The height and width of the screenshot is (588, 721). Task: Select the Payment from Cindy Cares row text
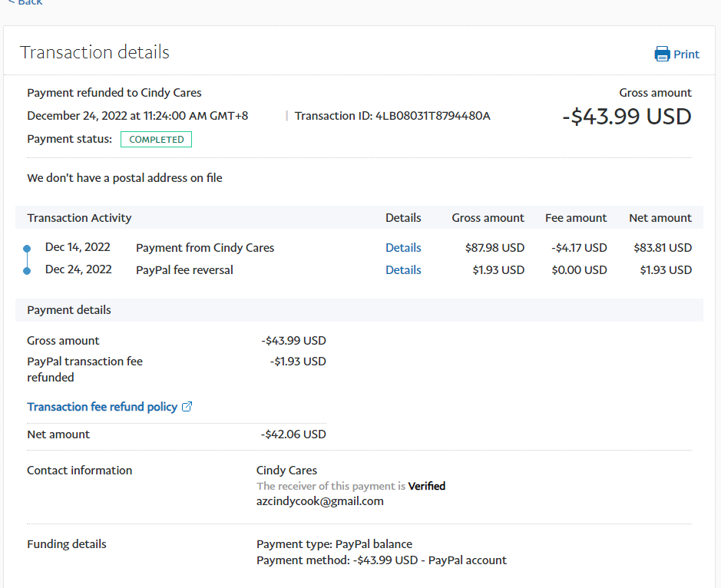coord(205,248)
